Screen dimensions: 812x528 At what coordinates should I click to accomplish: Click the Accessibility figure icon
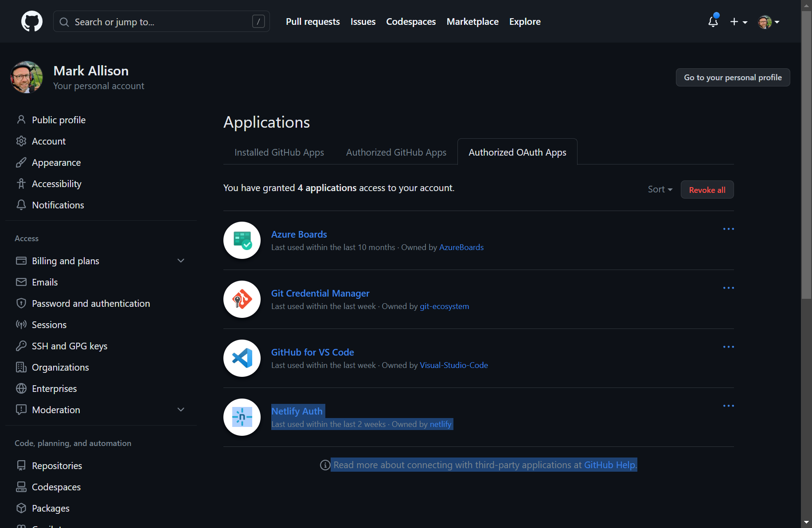(x=21, y=184)
